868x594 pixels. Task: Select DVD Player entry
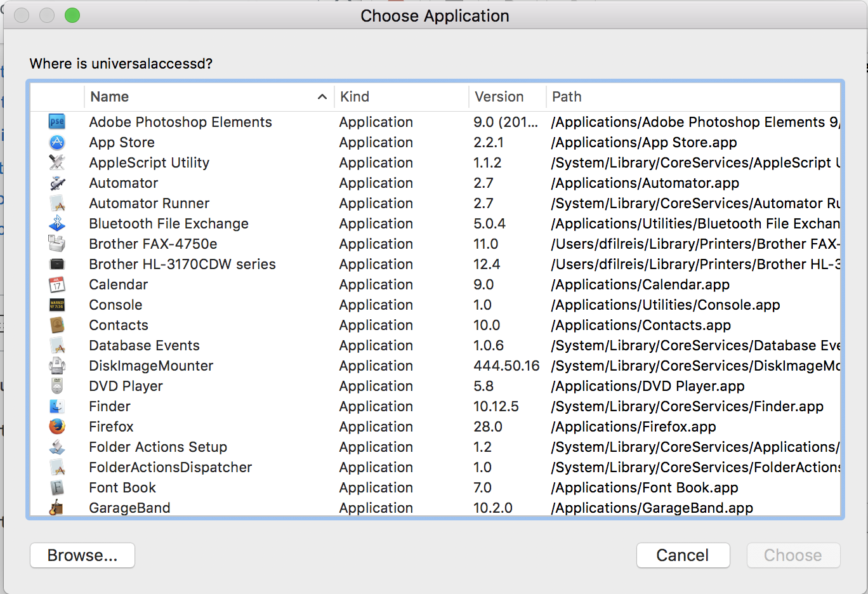(126, 386)
